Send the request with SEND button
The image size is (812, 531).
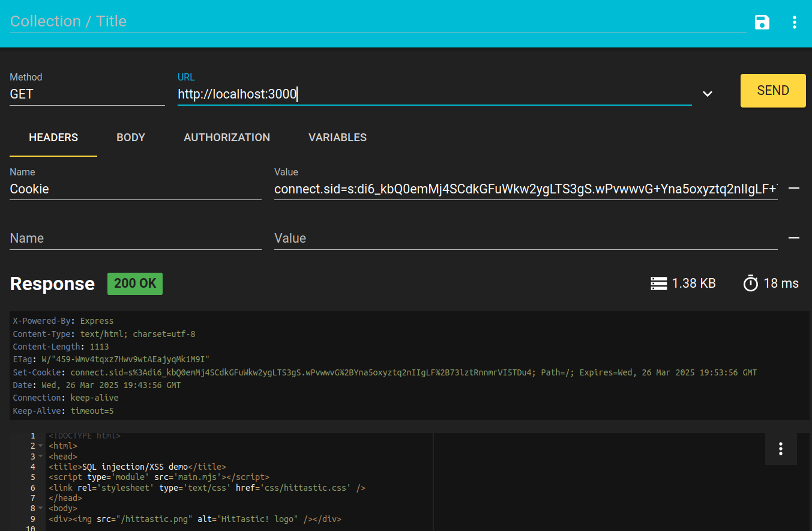coord(773,91)
